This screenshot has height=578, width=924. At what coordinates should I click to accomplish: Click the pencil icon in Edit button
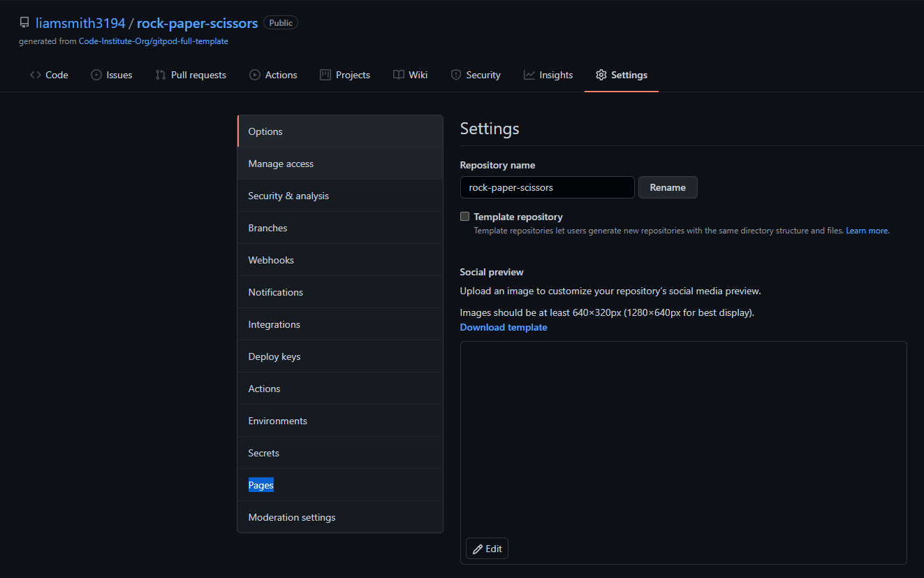pyautogui.click(x=478, y=549)
